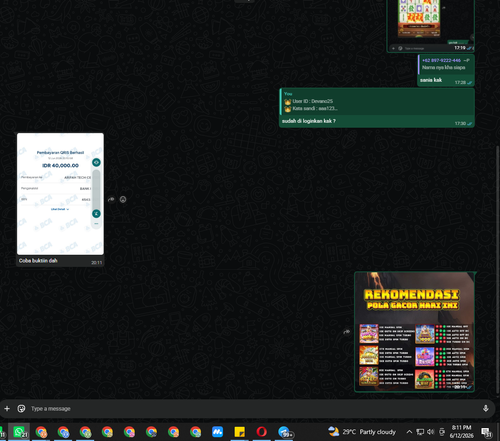Launch the Opera browser taskbar icon

coord(262,432)
